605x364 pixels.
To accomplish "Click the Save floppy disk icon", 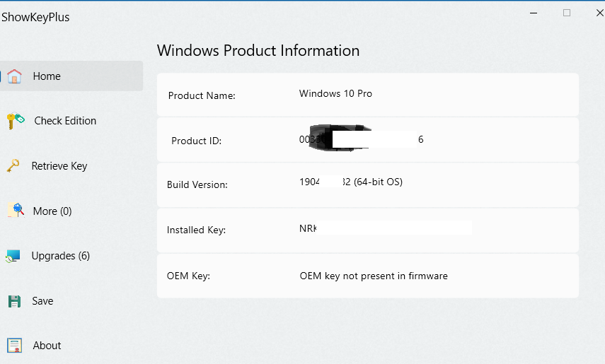I will click(14, 301).
